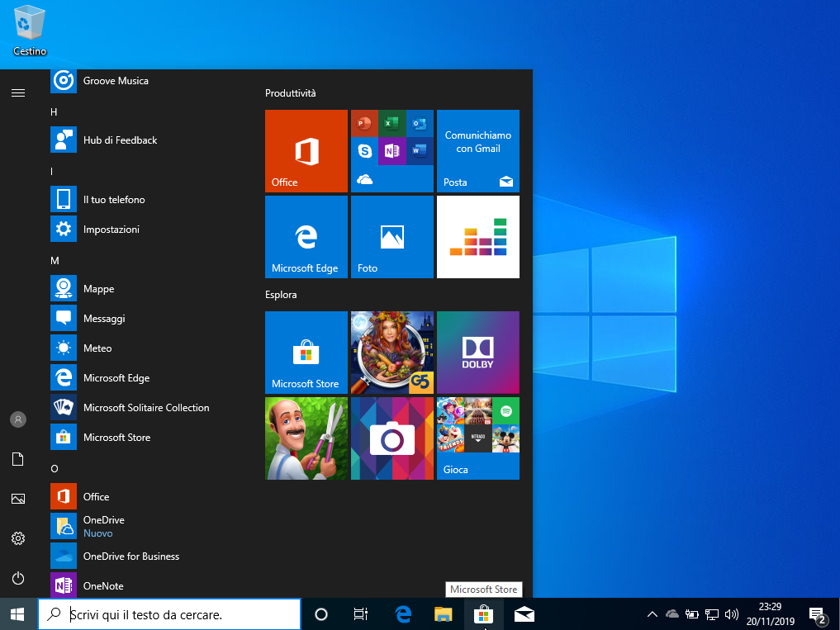This screenshot has height=630, width=840.
Task: Open Task View on the taskbar
Action: pyautogui.click(x=361, y=614)
